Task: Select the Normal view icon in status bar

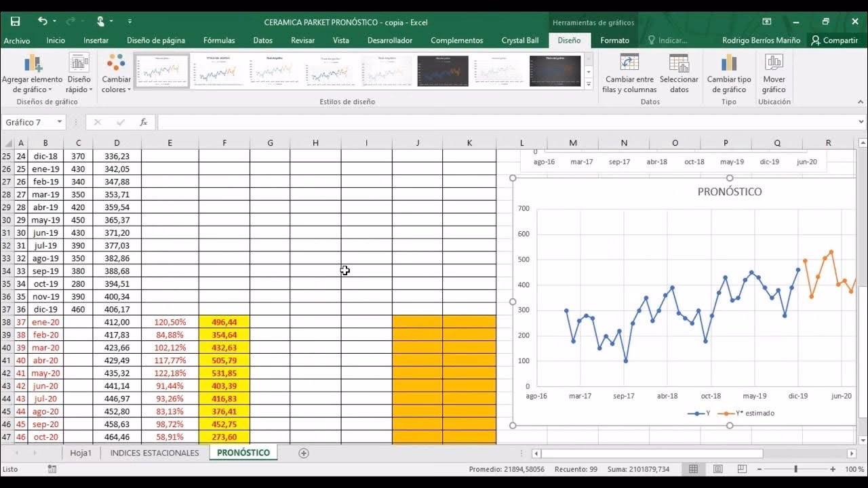Action: pos(694,468)
